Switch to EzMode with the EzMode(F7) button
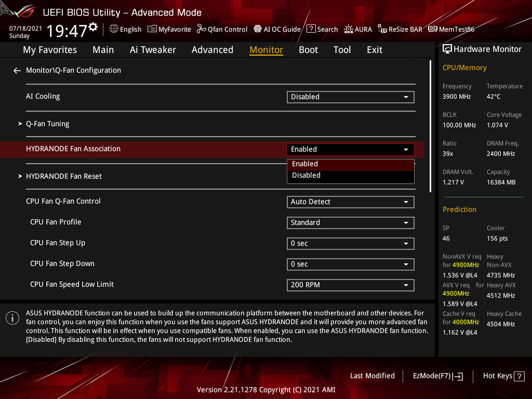 coord(437,376)
